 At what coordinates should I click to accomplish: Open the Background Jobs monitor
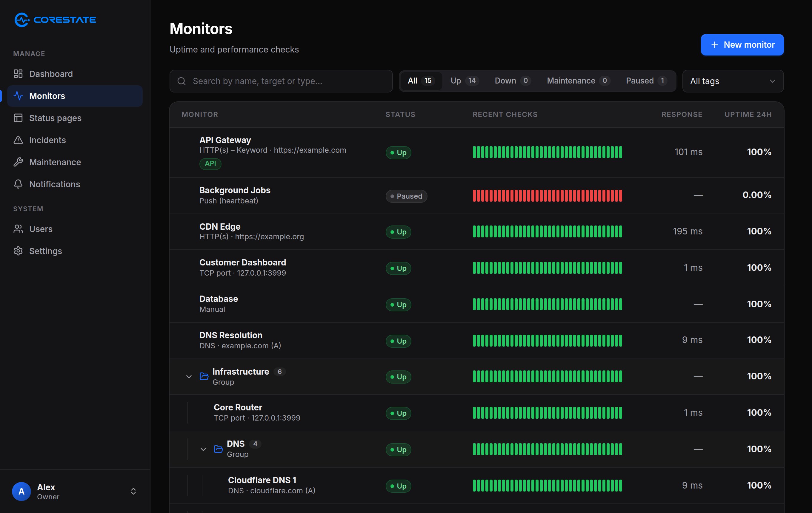(235, 190)
